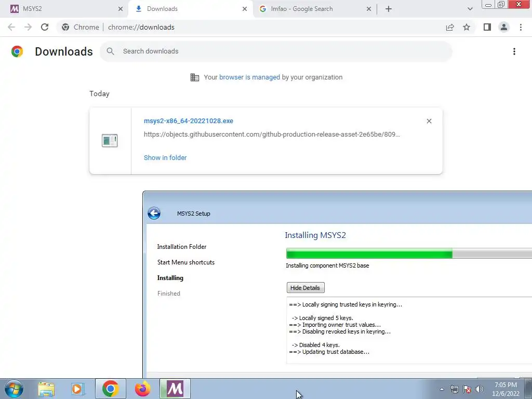
Task: Open the browser is managed link
Action: click(x=249, y=77)
